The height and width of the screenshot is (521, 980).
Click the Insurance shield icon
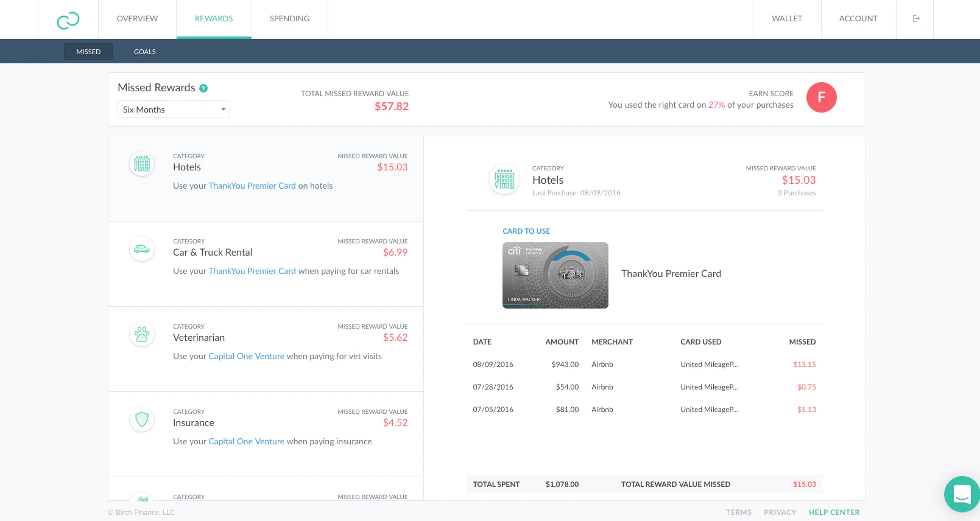(142, 419)
